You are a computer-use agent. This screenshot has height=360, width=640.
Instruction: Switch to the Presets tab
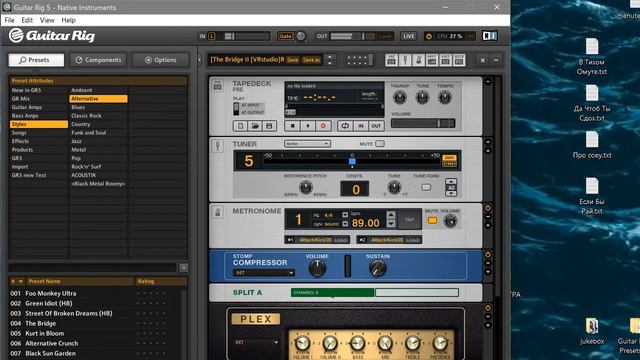coord(36,60)
